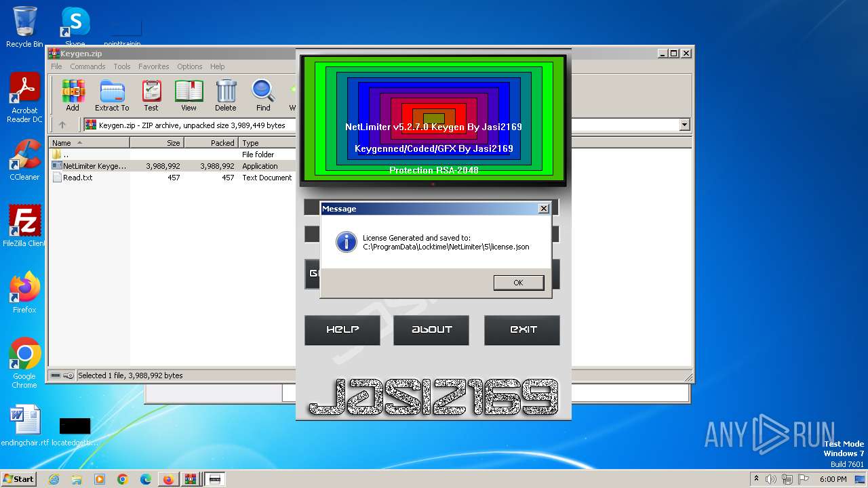The width and height of the screenshot is (868, 488).
Task: Click the keygen taskbar button
Action: click(x=215, y=479)
